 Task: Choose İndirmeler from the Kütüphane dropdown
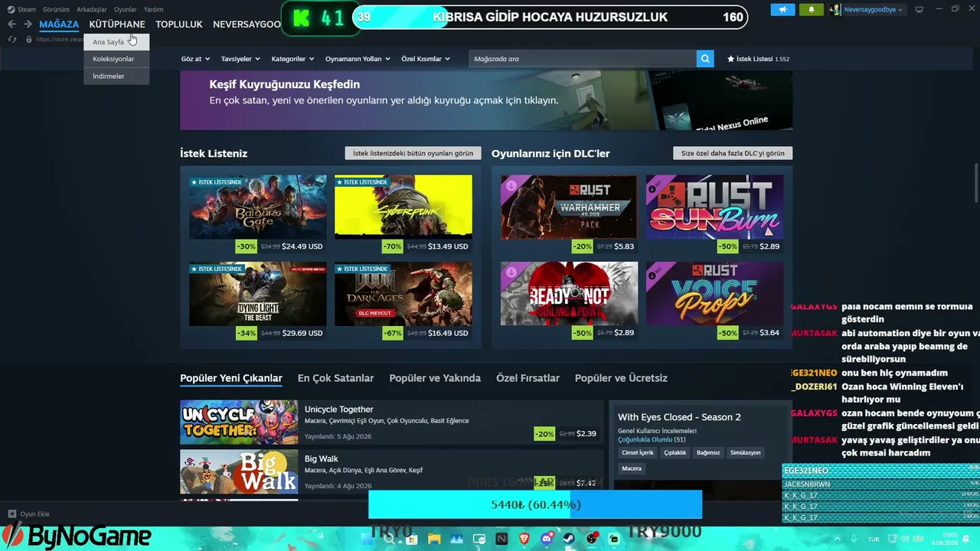click(x=116, y=76)
